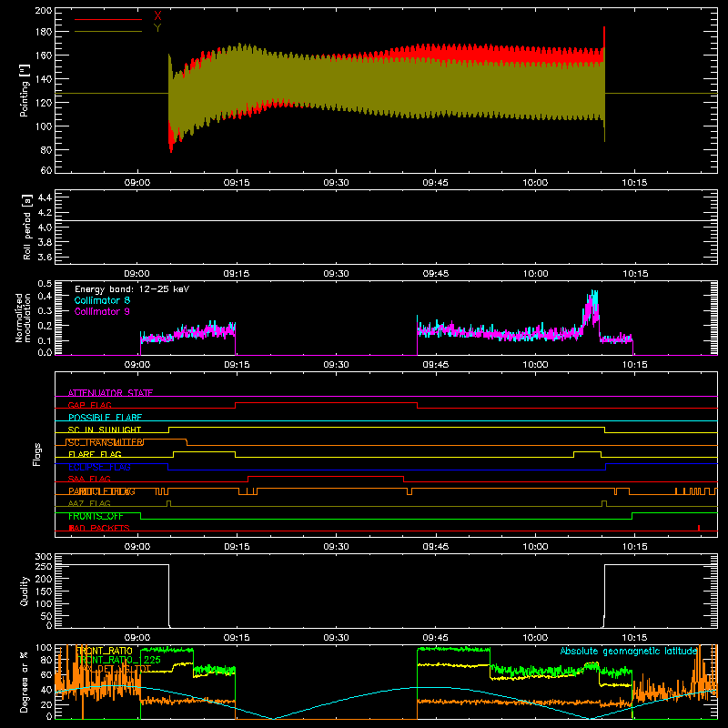Select the GAP_FLAG label
This screenshot has height=728, width=728.
[x=89, y=405]
